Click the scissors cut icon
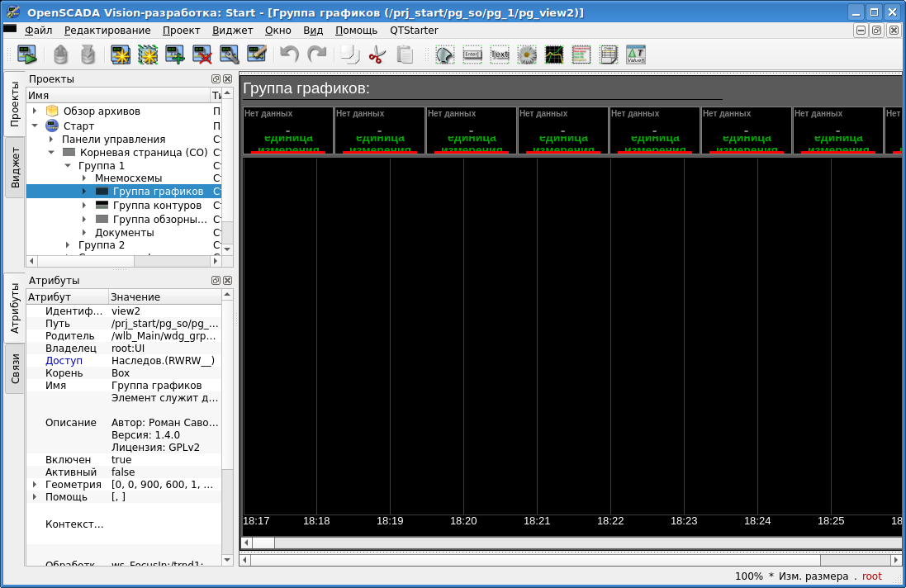 point(377,55)
